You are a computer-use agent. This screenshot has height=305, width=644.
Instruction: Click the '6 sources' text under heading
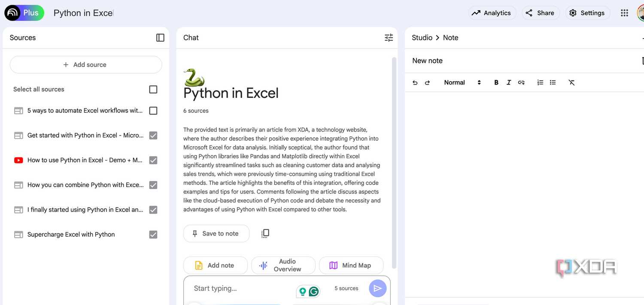(x=196, y=111)
